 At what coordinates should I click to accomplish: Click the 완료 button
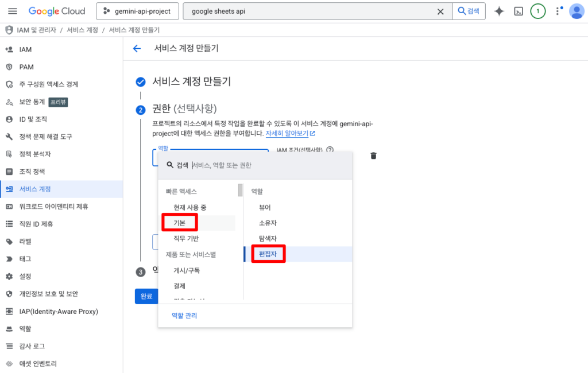[x=146, y=296]
